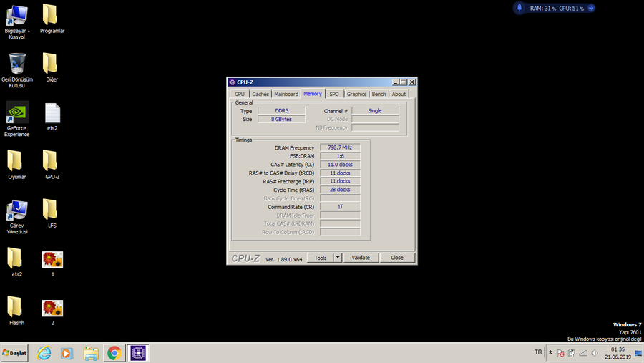Open Google Chrome from taskbar
Image resolution: width=644 pixels, height=363 pixels.
point(114,353)
